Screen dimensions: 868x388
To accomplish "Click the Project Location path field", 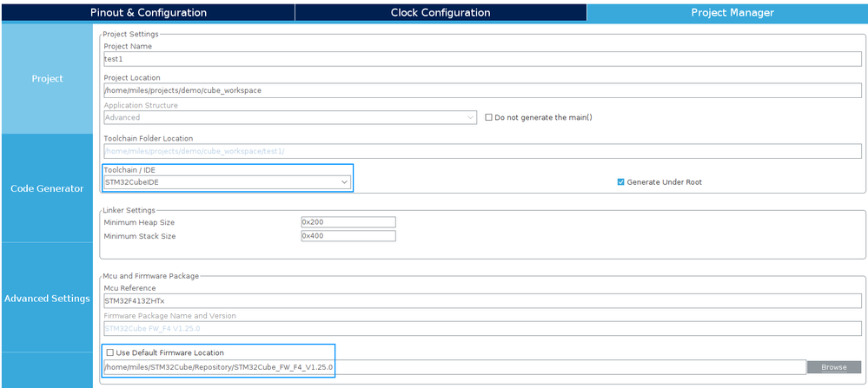I will pyautogui.click(x=482, y=90).
